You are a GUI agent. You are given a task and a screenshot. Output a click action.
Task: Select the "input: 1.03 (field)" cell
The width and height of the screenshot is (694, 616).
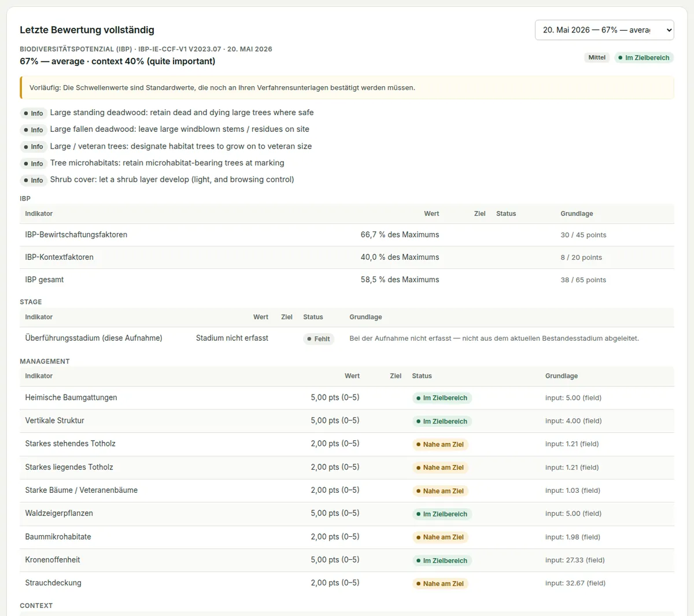click(573, 491)
